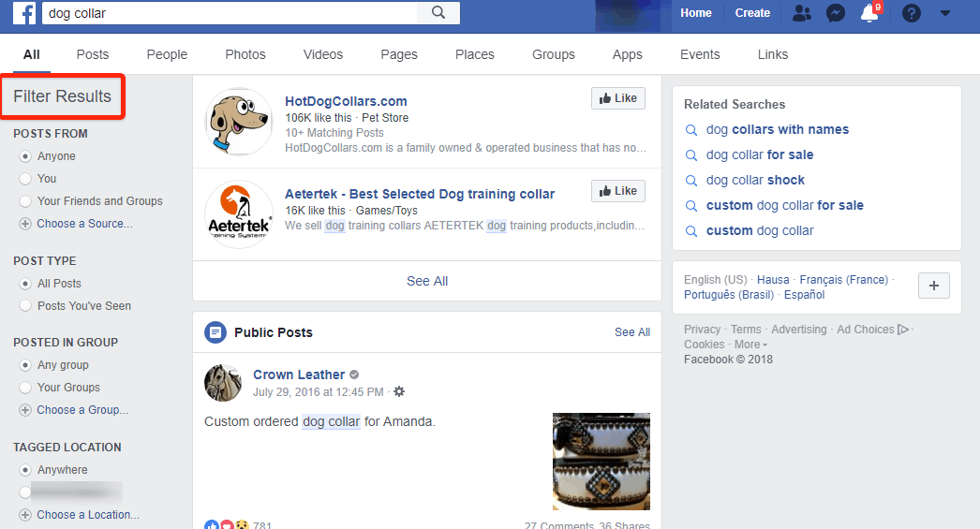Like the HotDogCollars.com page
The image size is (980, 529).
pyautogui.click(x=618, y=98)
